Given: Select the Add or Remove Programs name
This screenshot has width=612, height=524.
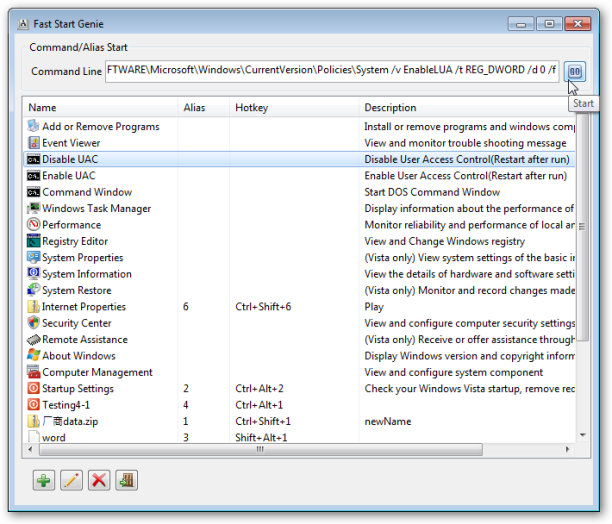Looking at the screenshot, I should point(101,127).
